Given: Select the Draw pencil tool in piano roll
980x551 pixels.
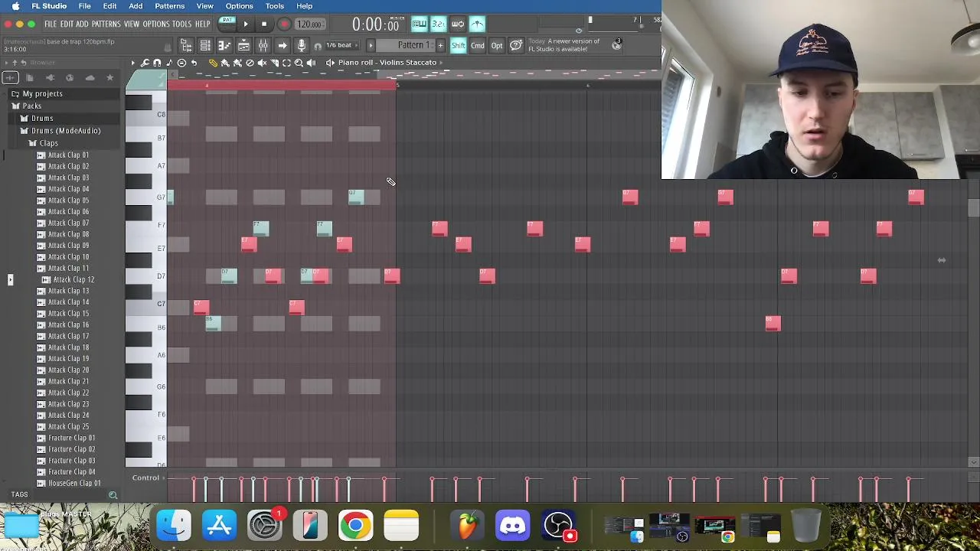Looking at the screenshot, I should tap(213, 63).
